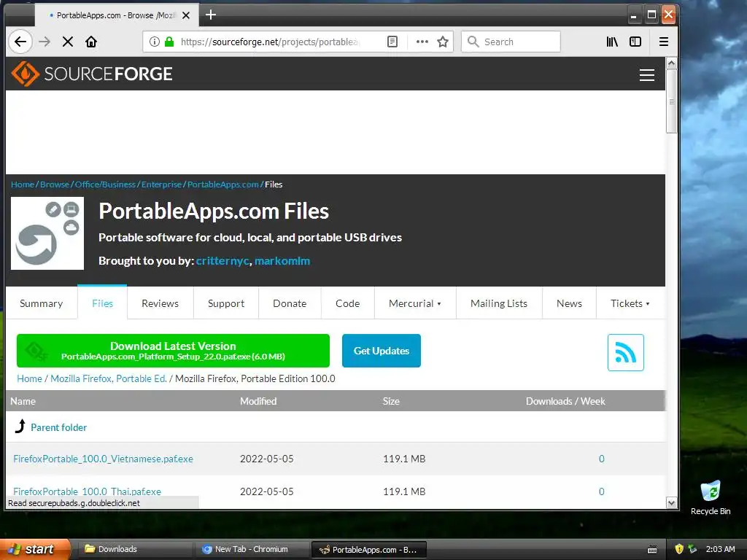Expand the Tickets dropdown tab
The image size is (747, 560).
pyautogui.click(x=630, y=303)
